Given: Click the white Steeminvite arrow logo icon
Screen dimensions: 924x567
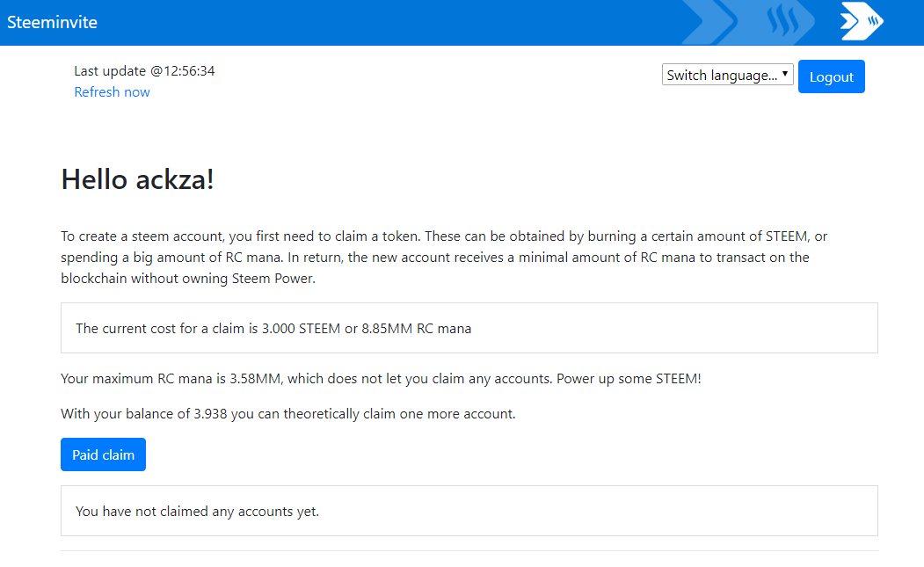Looking at the screenshot, I should coord(862,21).
